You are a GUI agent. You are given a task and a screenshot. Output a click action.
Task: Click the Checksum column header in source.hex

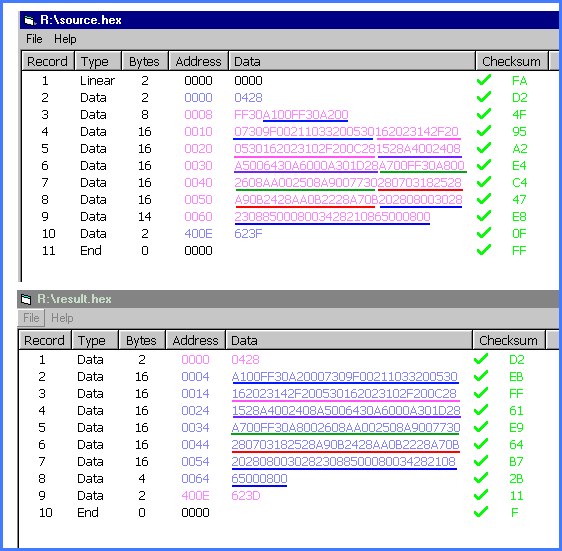click(x=511, y=61)
